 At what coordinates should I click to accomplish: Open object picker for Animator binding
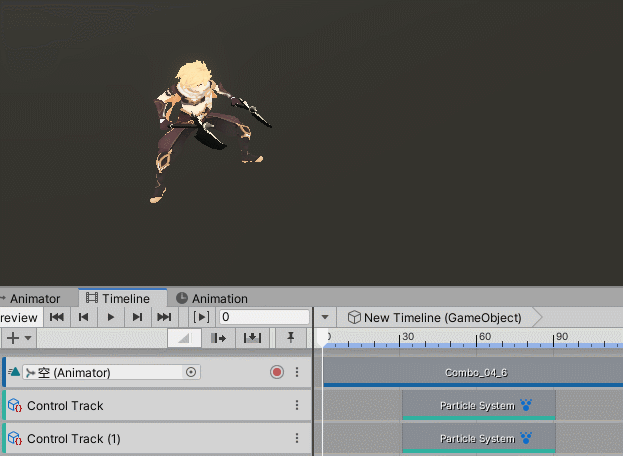pyautogui.click(x=191, y=372)
